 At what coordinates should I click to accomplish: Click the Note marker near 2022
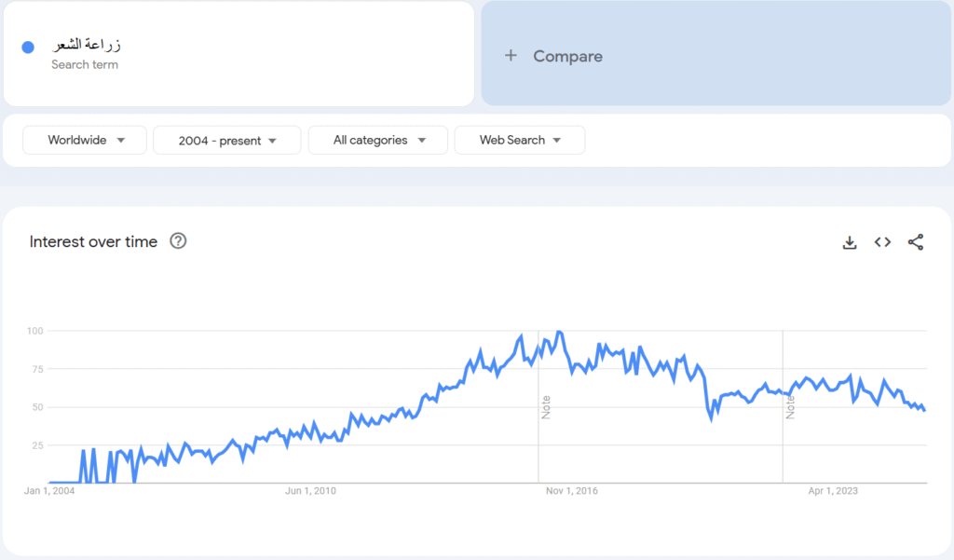(790, 407)
